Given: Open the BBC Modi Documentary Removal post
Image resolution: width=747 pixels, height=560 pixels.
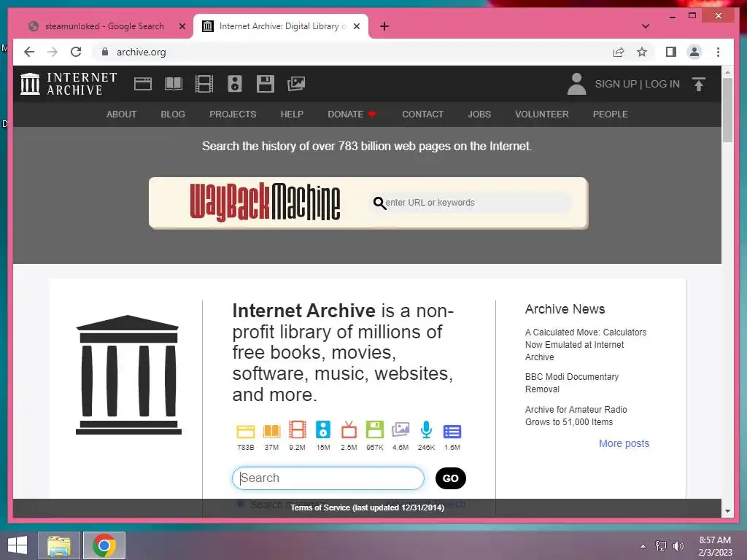Looking at the screenshot, I should coord(572,383).
